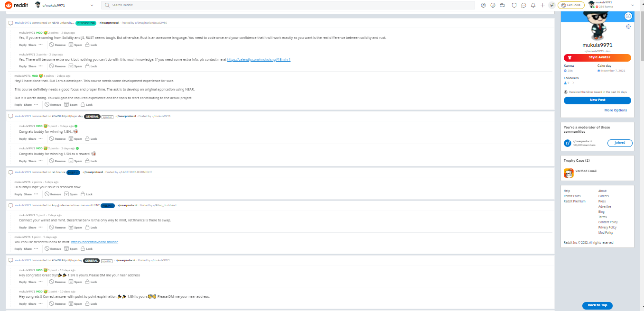Open more options on 'Connect your wallet and mint' comment

point(41,228)
